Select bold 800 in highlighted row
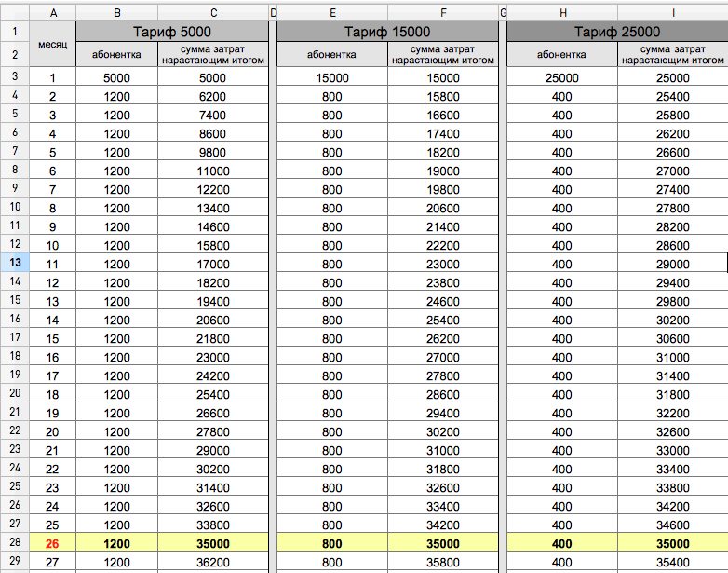Image resolution: width=728 pixels, height=573 pixels. coord(332,543)
